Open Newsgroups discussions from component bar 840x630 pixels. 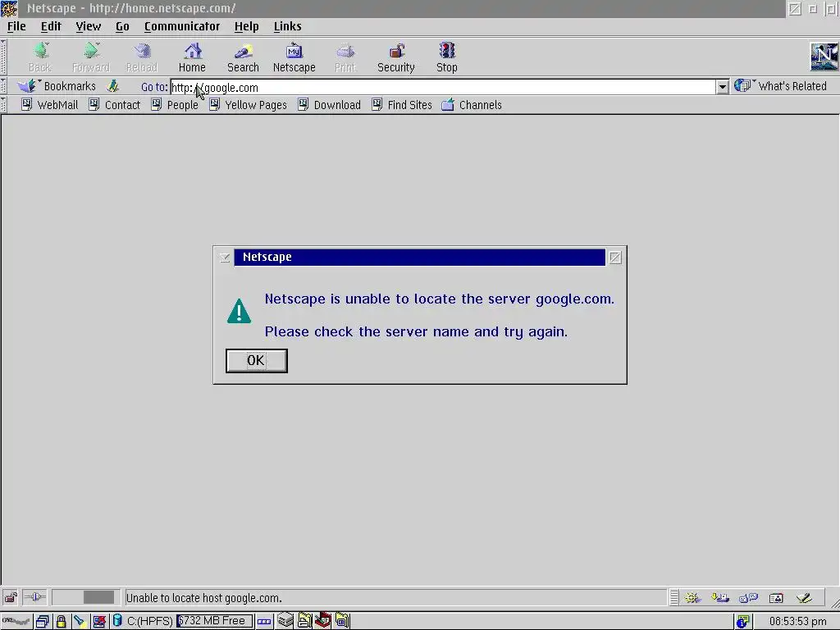pos(748,597)
